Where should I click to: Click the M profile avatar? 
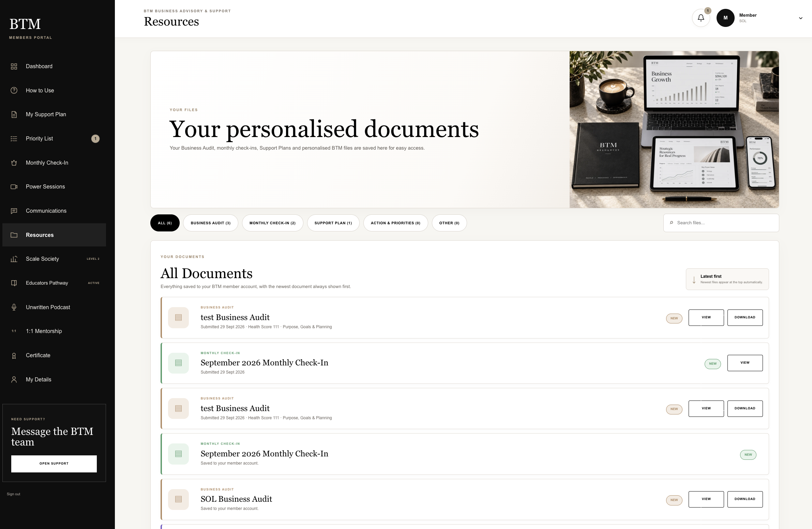(x=725, y=18)
